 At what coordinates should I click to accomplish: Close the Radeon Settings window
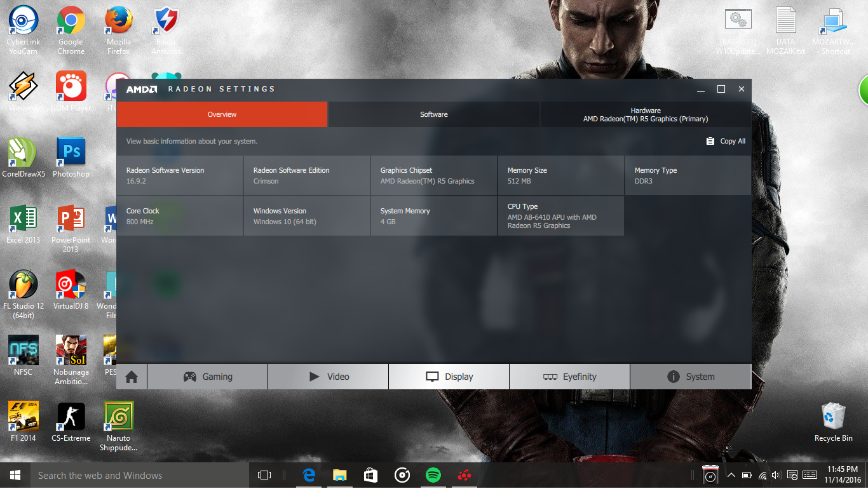(742, 90)
